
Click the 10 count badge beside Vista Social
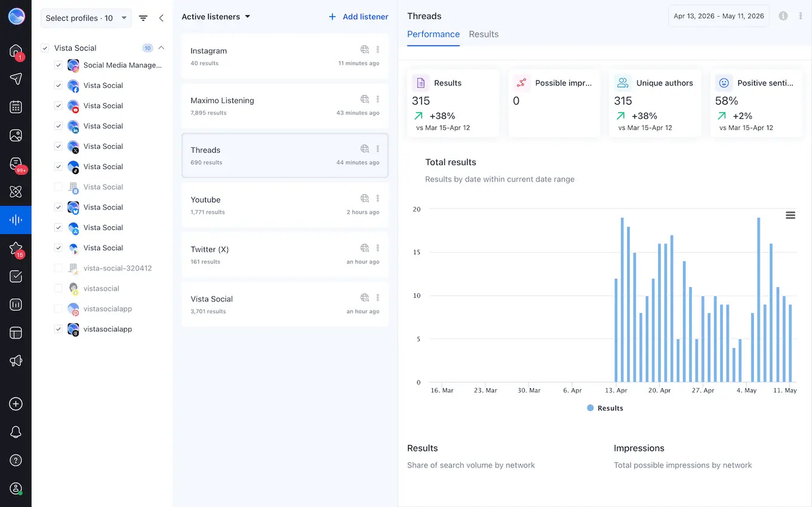point(147,48)
